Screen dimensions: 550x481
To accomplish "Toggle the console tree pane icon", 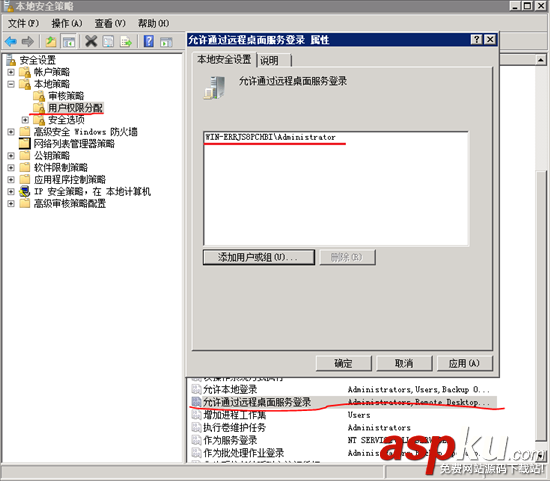I will [x=69, y=42].
